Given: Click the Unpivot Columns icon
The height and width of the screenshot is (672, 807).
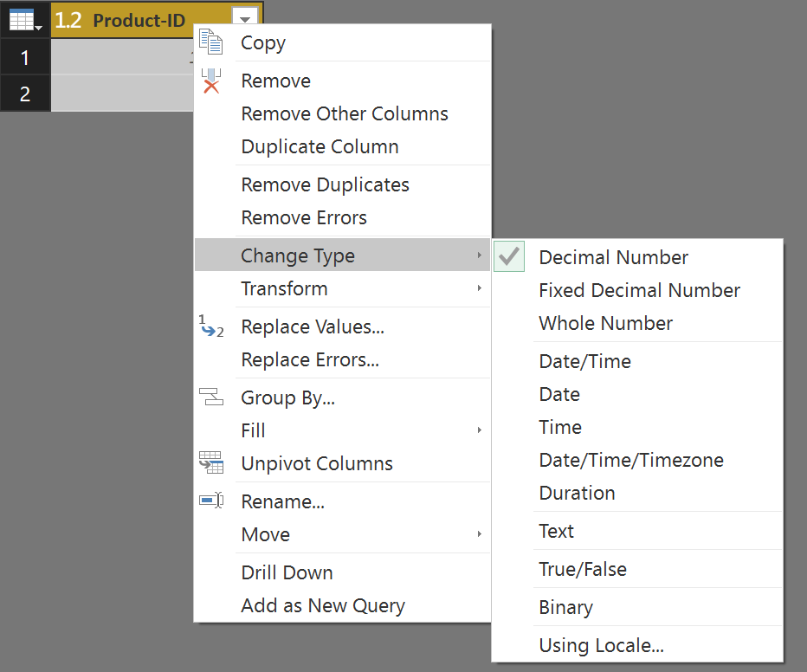Looking at the screenshot, I should tap(211, 462).
